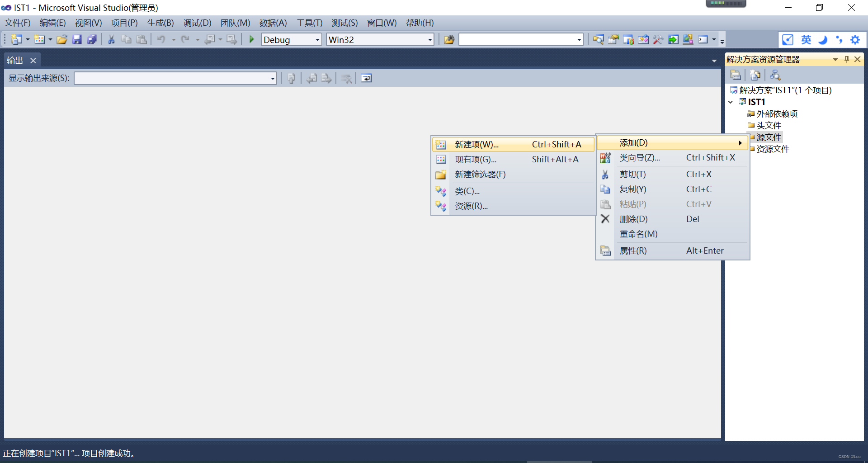This screenshot has height=463, width=868.
Task: Open the document tab list dropdown arrow
Action: pos(714,61)
